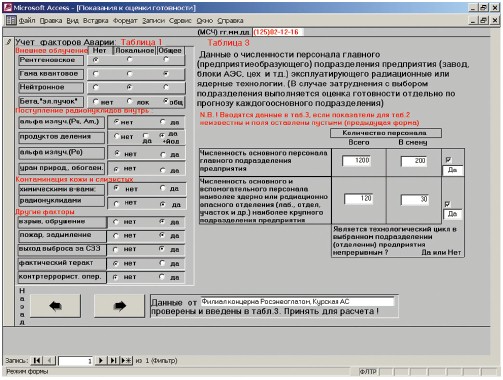Viewport: 503px width, 380px height.
Task: Click the red date field (125)02-12-16
Action: pyautogui.click(x=277, y=32)
